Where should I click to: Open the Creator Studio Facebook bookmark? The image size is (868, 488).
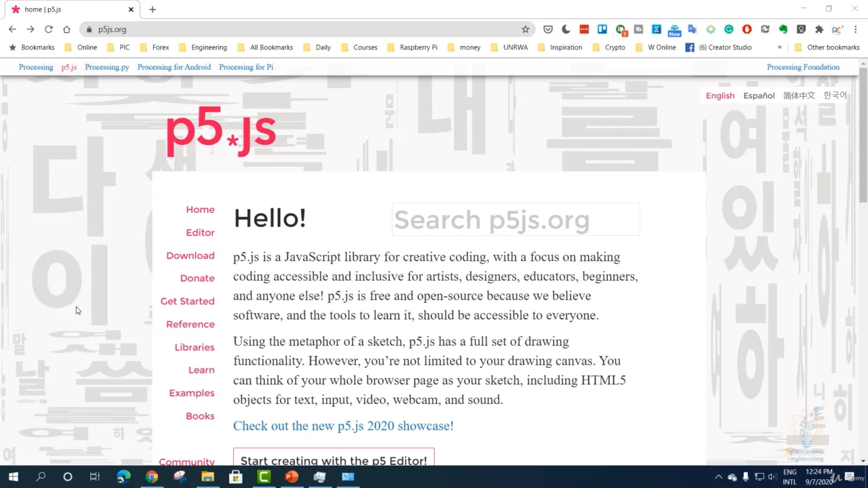tap(719, 47)
